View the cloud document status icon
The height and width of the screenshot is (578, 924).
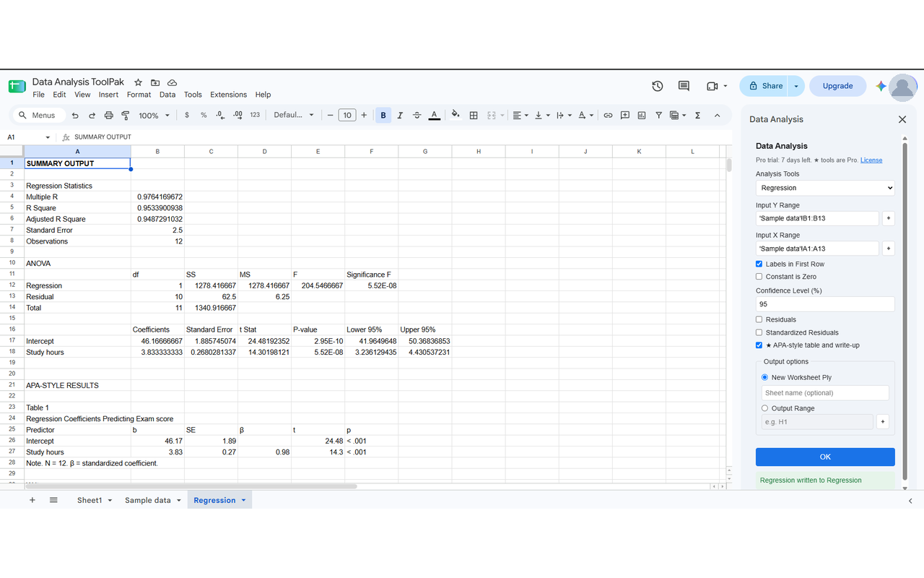[172, 82]
